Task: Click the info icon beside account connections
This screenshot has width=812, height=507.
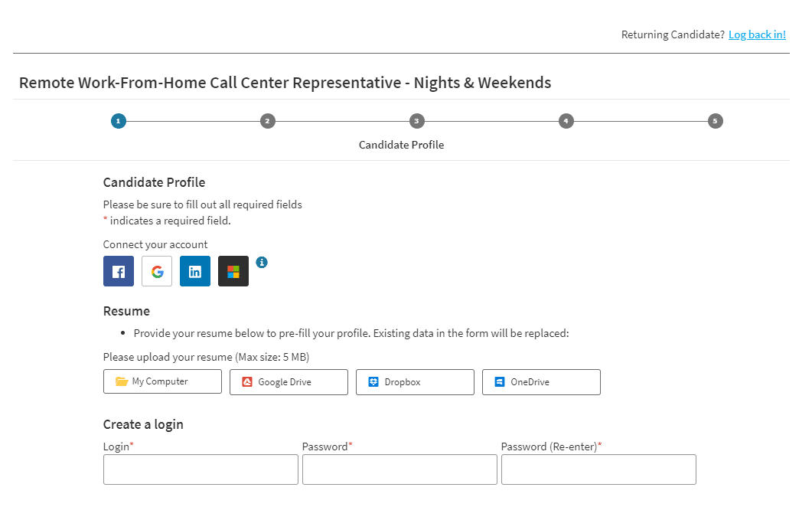Action: pyautogui.click(x=262, y=262)
